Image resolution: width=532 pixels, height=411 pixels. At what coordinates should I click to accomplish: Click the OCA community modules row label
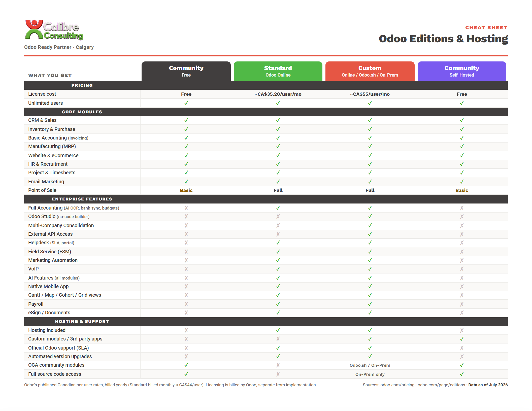tap(56, 365)
